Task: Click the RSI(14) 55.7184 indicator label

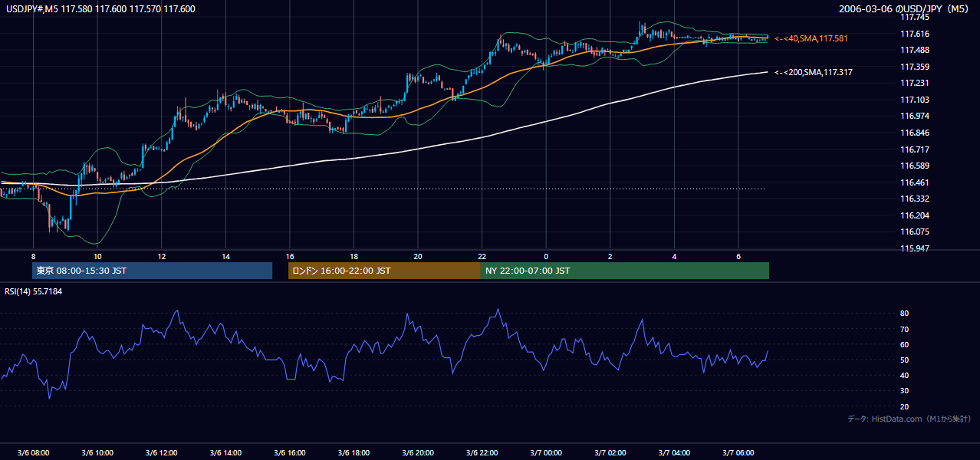Action: tap(34, 291)
